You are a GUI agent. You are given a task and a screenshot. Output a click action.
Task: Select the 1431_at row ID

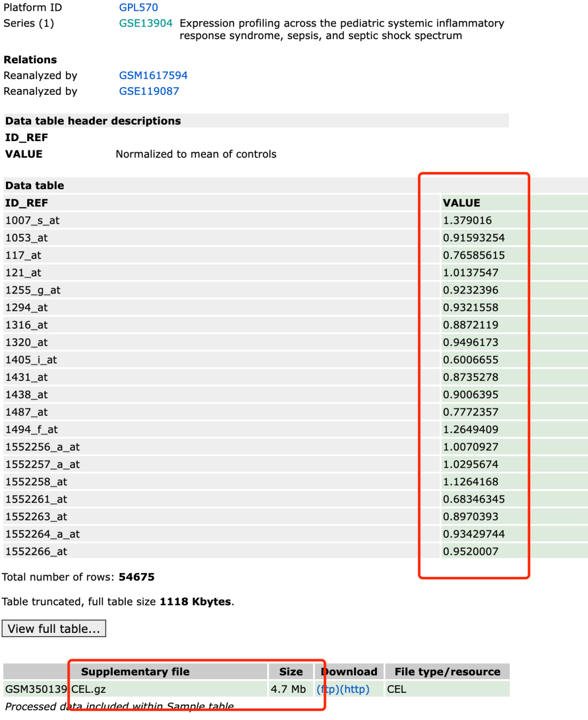(x=27, y=377)
